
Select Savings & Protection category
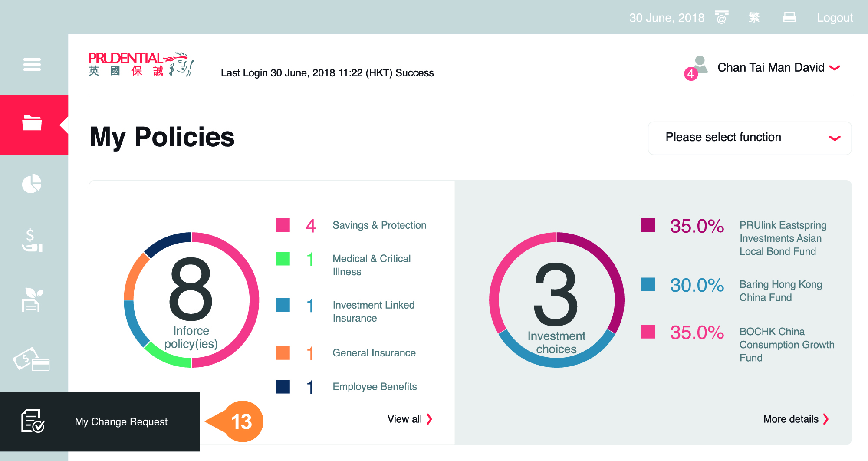pos(379,225)
